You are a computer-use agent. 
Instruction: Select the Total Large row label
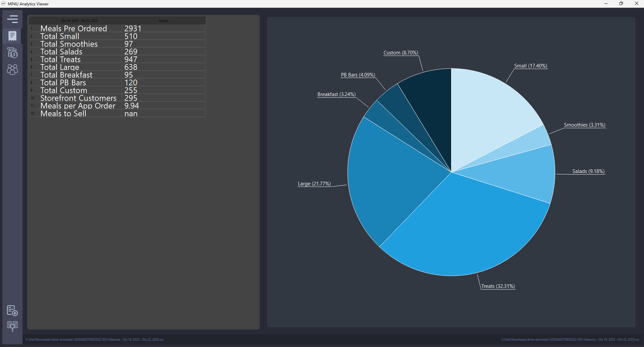pos(60,67)
